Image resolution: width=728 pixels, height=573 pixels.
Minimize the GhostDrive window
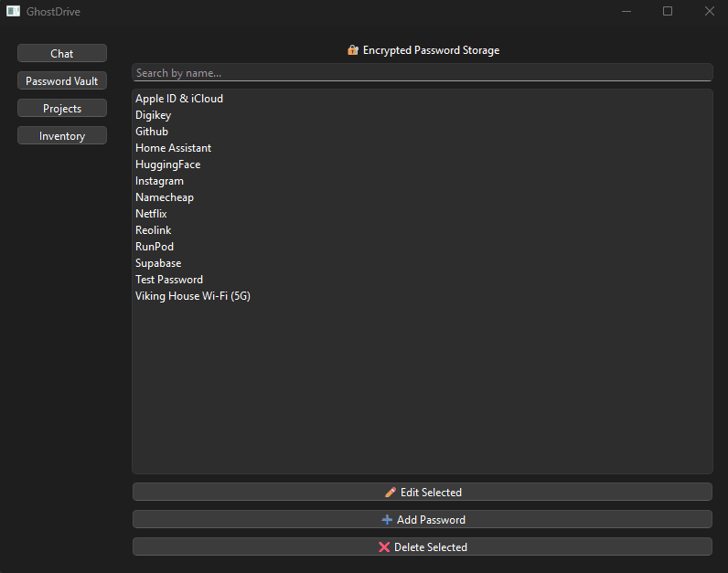tap(626, 11)
